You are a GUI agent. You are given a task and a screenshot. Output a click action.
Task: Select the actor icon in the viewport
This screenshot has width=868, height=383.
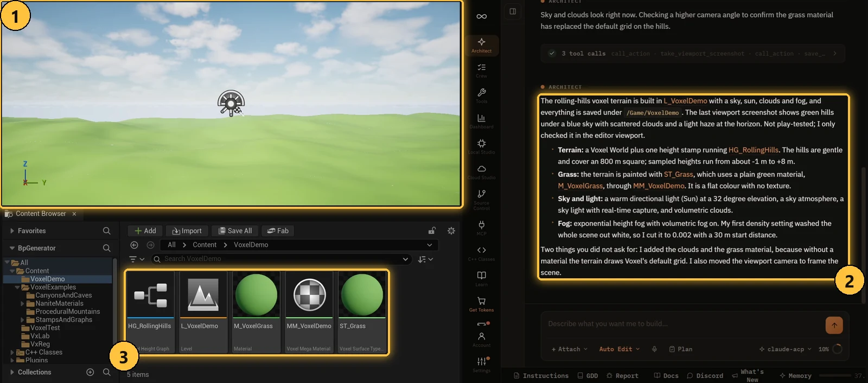[231, 103]
